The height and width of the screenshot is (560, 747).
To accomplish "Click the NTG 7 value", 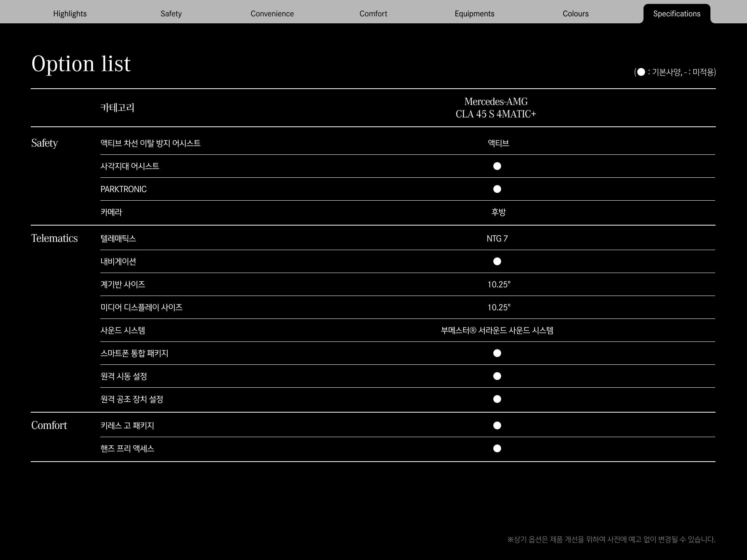I will pos(497,238).
